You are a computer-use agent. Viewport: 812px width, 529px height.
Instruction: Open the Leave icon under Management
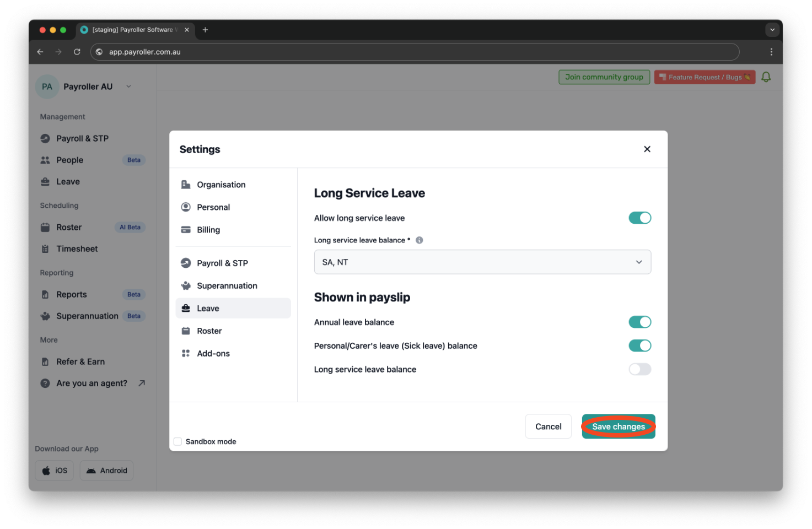[45, 181]
